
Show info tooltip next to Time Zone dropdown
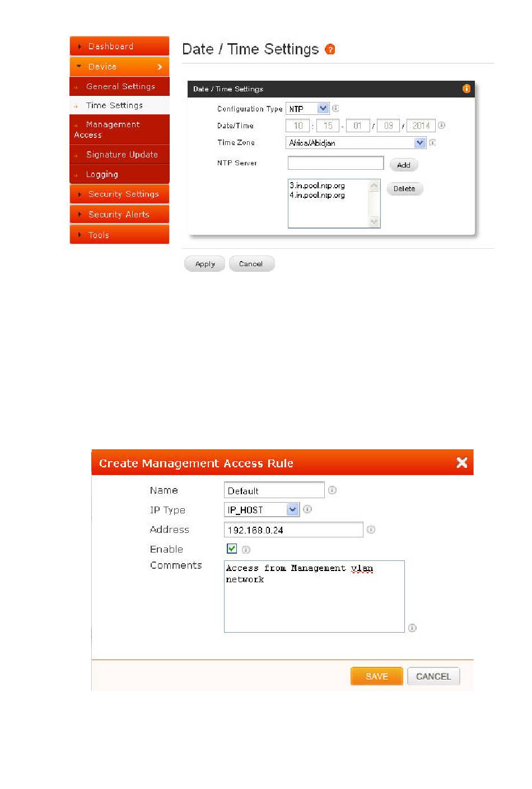click(x=432, y=143)
